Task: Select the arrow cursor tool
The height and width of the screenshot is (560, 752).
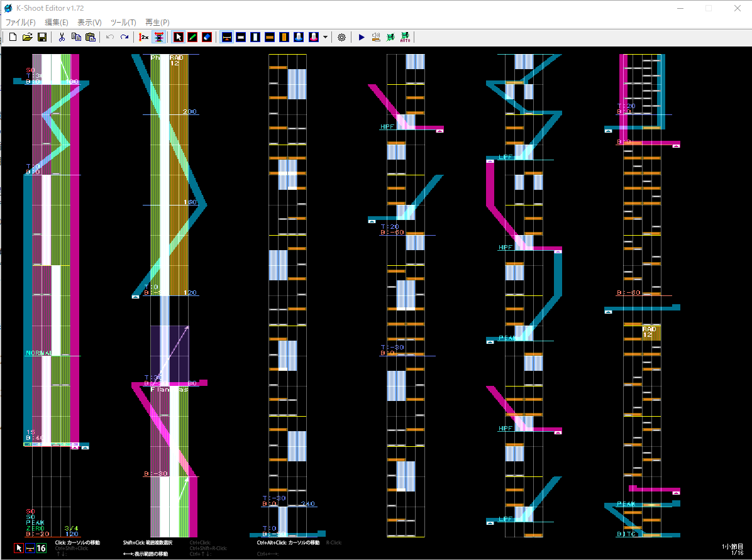Action: [x=178, y=37]
